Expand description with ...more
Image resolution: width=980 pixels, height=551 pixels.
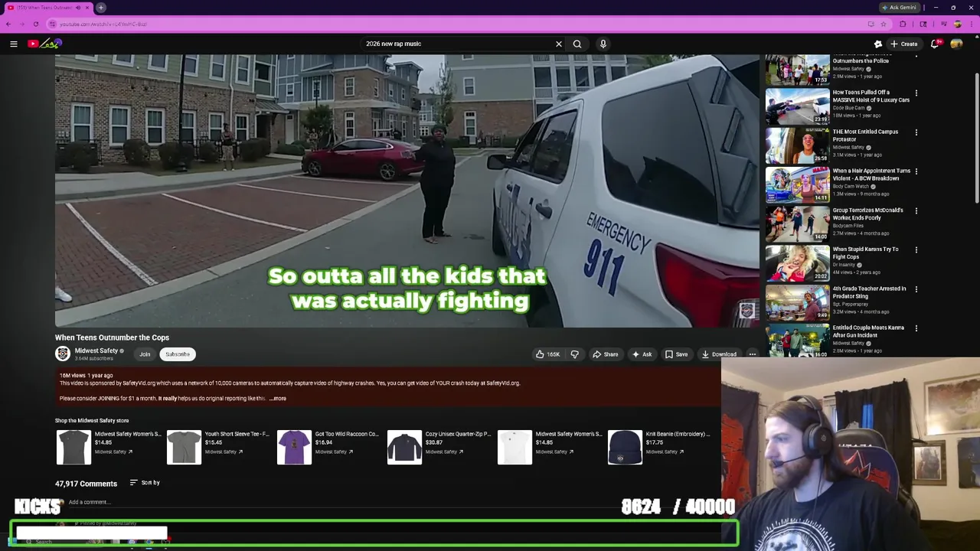pyautogui.click(x=278, y=399)
